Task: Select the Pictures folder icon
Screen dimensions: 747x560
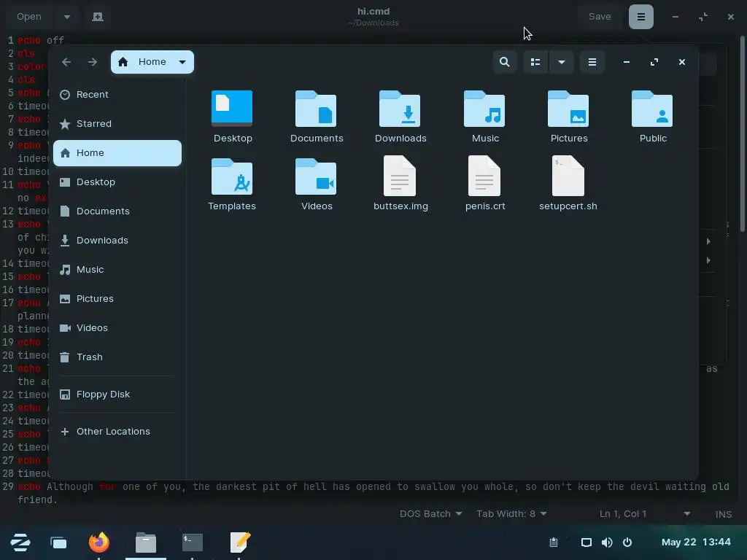Action: pos(568,109)
